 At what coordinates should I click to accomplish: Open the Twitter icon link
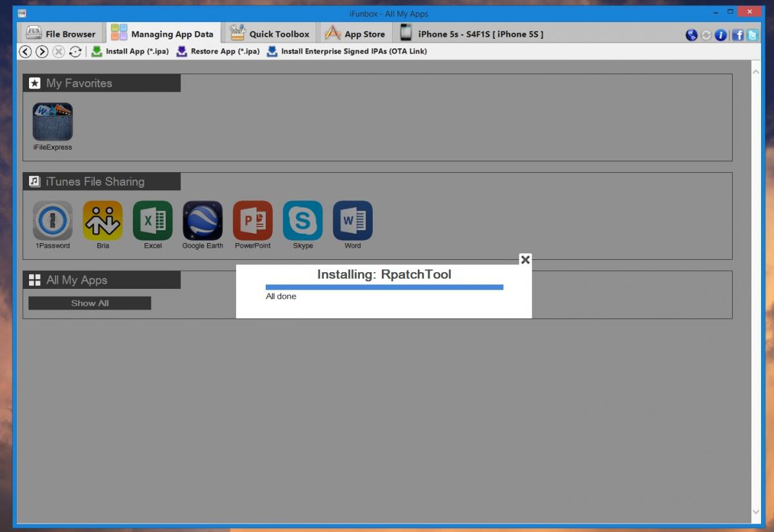(x=753, y=35)
